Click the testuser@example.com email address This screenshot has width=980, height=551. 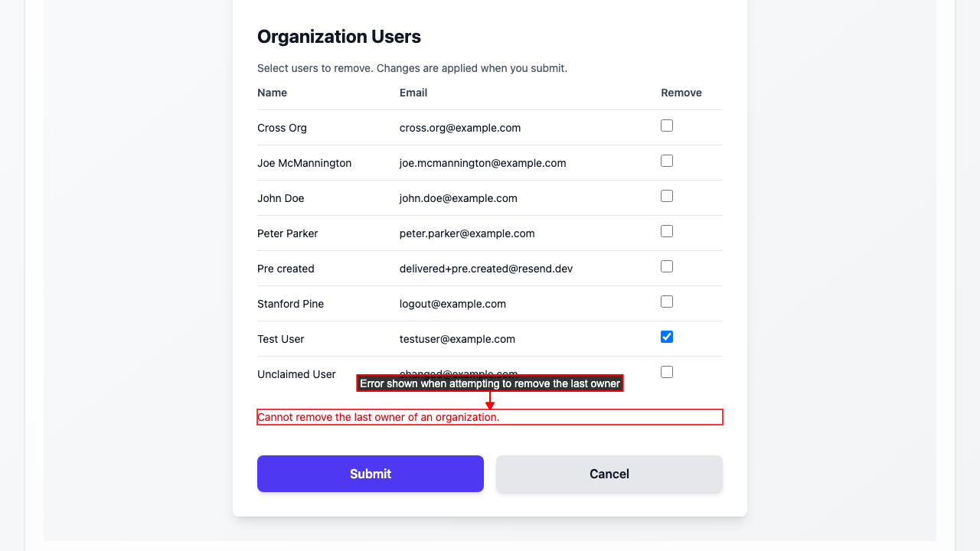click(x=457, y=339)
